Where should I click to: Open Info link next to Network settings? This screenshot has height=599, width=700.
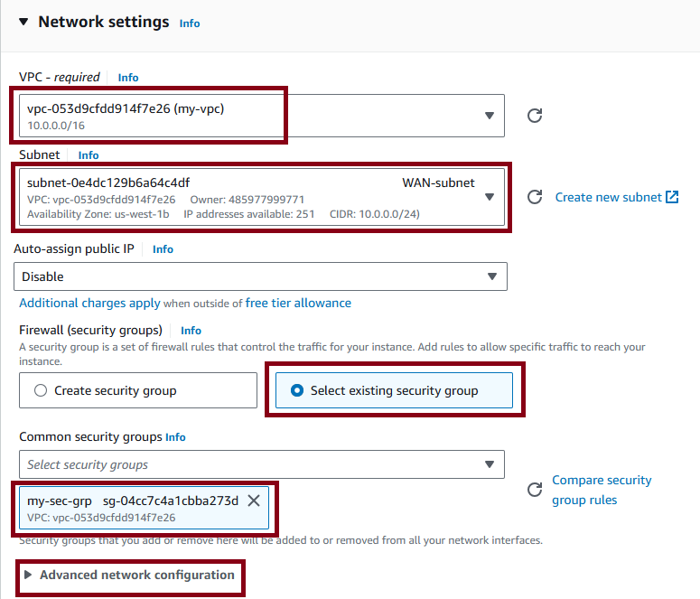[x=190, y=23]
